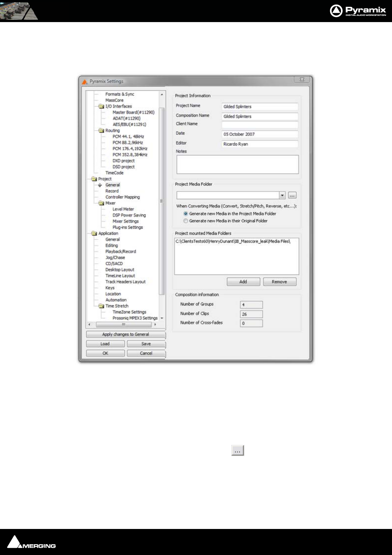This screenshot has height=555, width=392.
Task: Select PCM 176.4,192kHz routing item
Action: pos(130,149)
